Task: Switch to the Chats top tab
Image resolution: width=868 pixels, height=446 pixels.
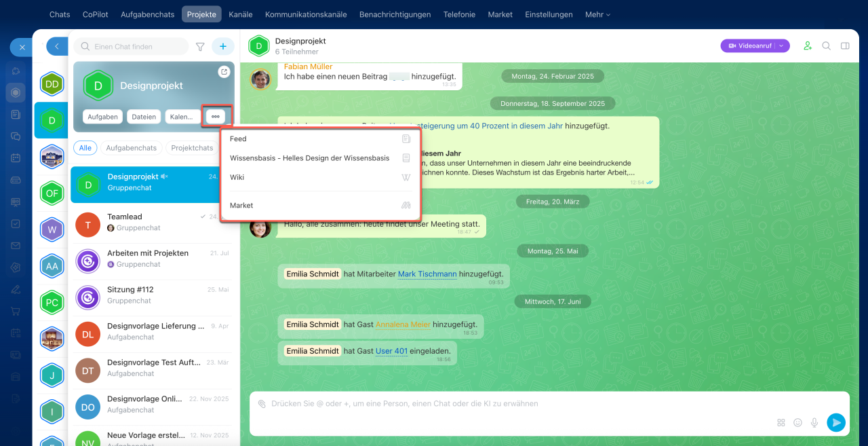Action: (60, 14)
